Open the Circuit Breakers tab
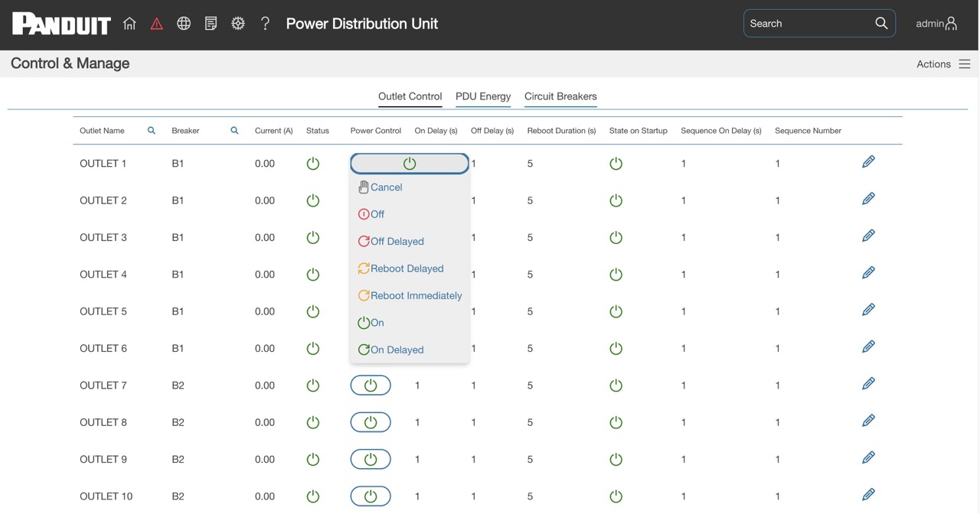 tap(560, 96)
